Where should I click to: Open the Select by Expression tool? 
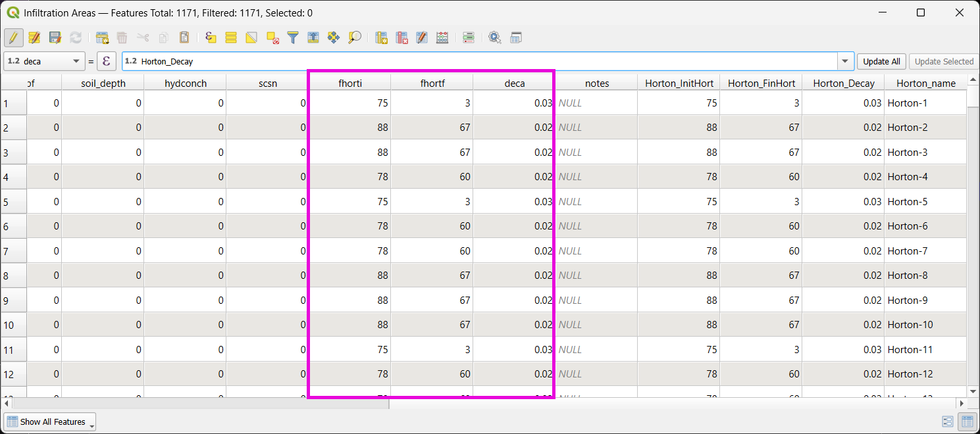click(x=211, y=37)
